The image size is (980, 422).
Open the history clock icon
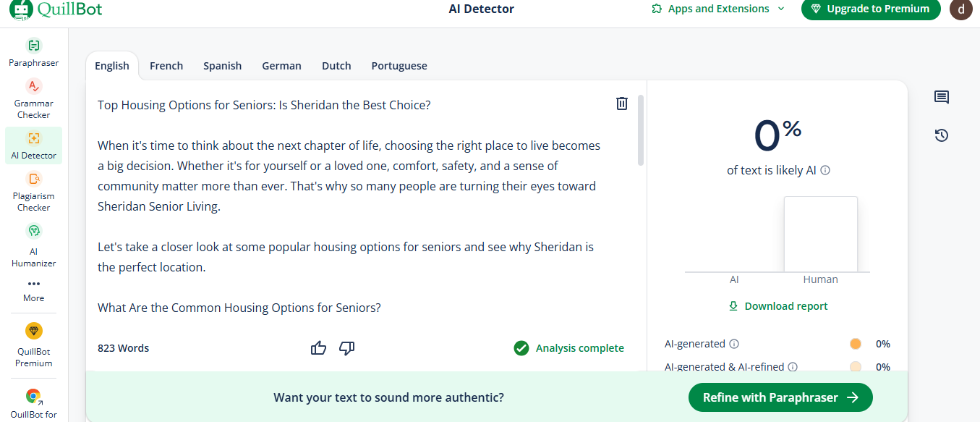tap(942, 135)
